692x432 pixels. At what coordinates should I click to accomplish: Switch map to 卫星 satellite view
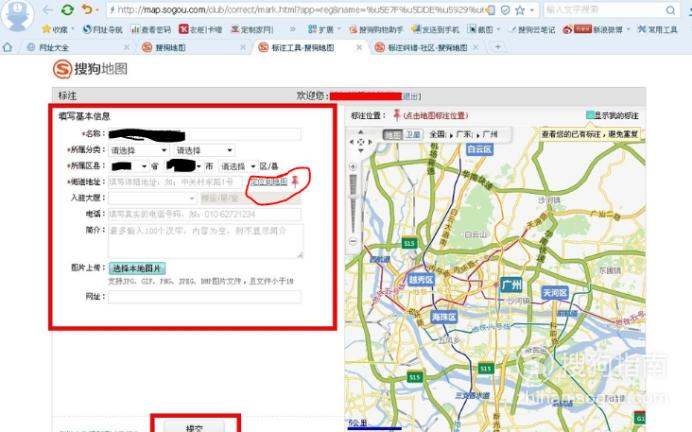(x=413, y=134)
